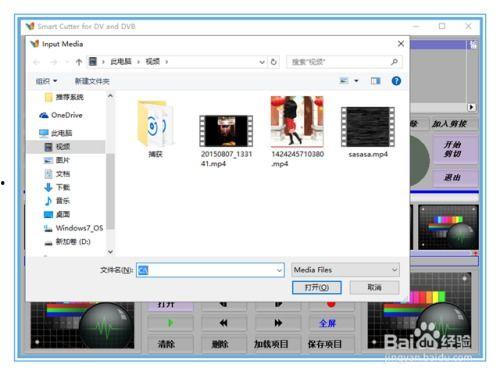Screen dimensions: 500x375
Task: Select 新加卷 (D:) drive
Action: tap(67, 242)
